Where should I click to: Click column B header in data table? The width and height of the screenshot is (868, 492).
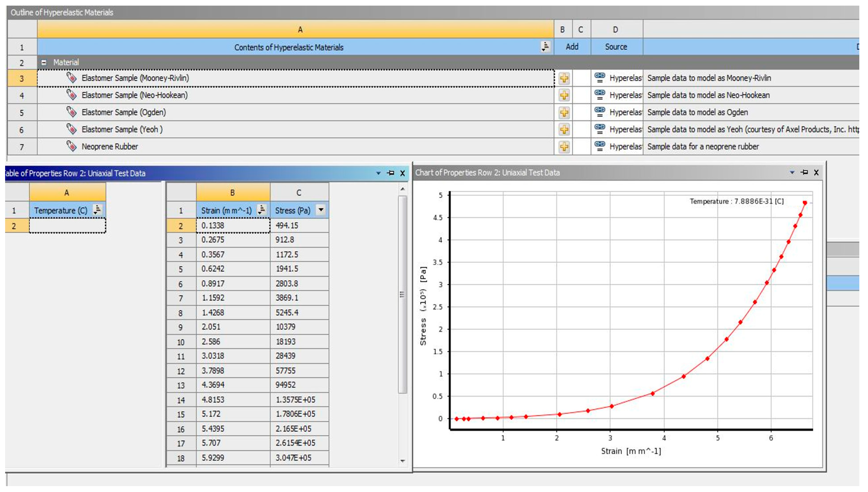(233, 193)
